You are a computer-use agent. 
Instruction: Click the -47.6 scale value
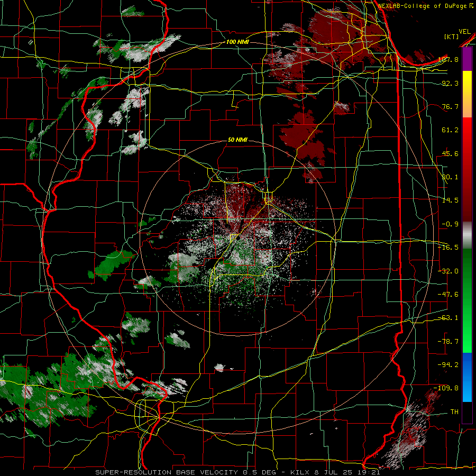pos(448,295)
